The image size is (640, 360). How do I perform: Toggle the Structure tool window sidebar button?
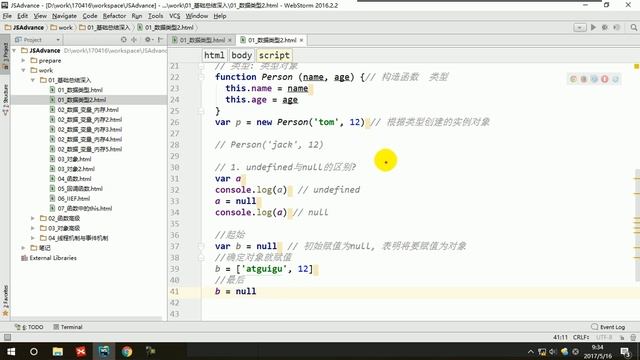coord(5,99)
